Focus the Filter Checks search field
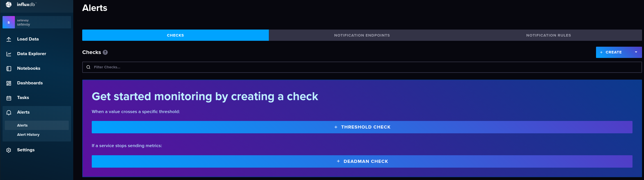Image resolution: width=644 pixels, height=180 pixels. (x=365, y=67)
